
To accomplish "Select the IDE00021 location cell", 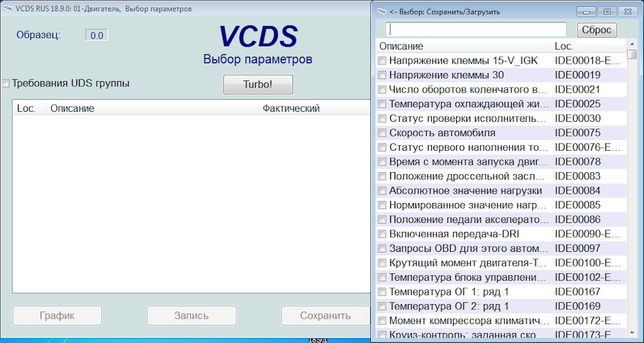I will (578, 90).
